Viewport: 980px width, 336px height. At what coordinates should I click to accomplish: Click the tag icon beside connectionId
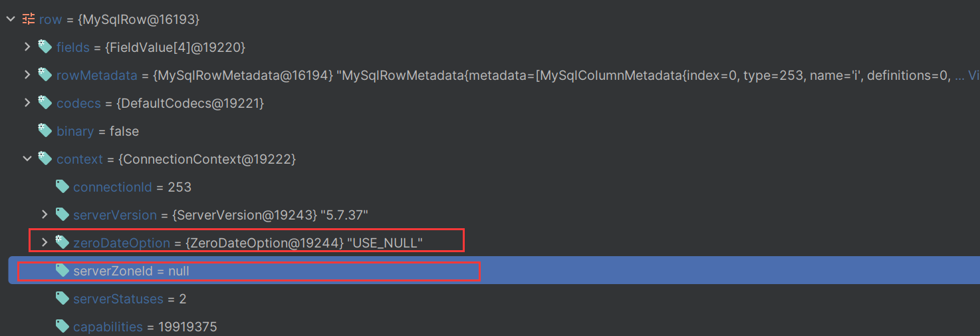pyautogui.click(x=62, y=187)
